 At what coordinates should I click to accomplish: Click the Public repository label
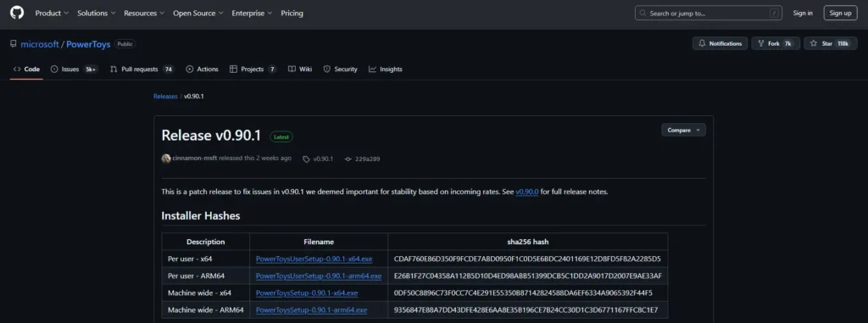125,44
